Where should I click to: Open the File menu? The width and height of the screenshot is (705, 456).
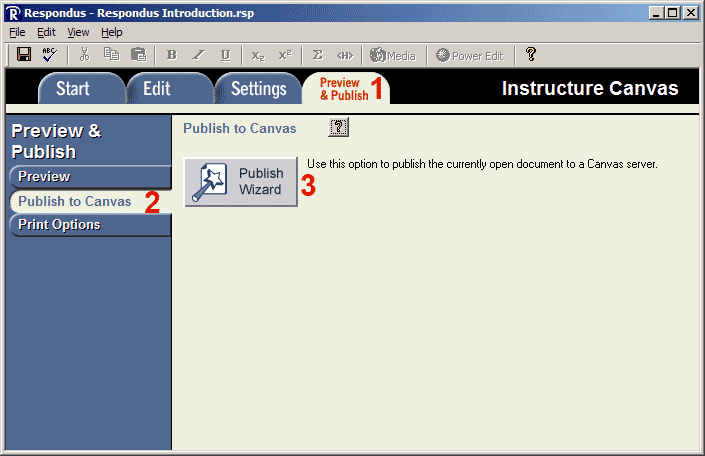[x=17, y=32]
